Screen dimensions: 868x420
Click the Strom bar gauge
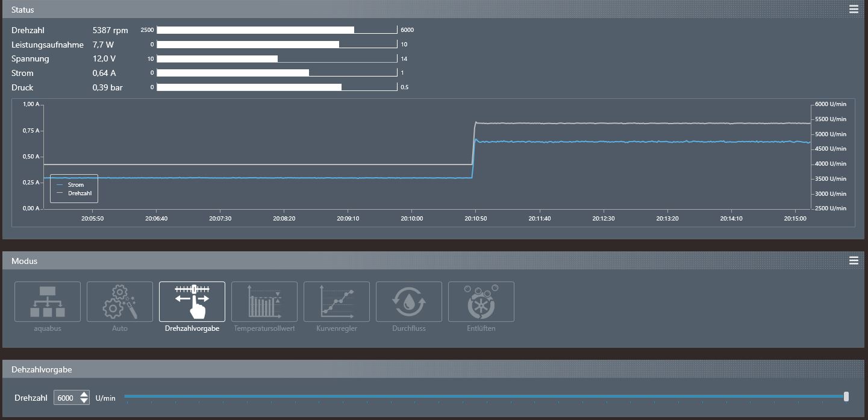pos(277,73)
